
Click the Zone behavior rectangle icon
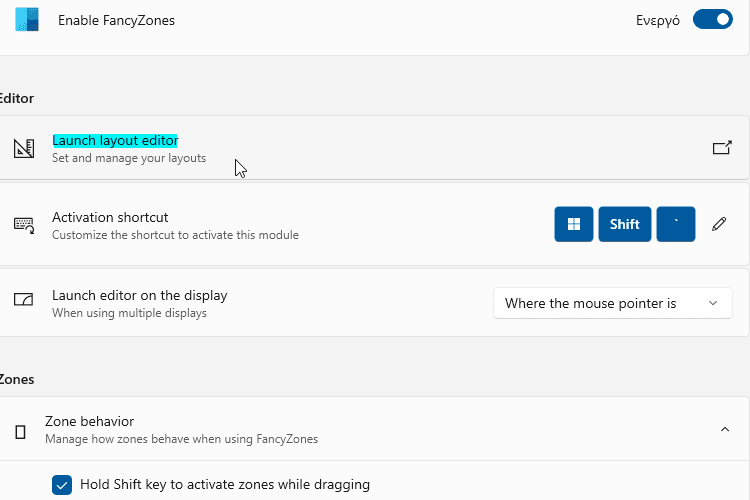[x=20, y=432]
